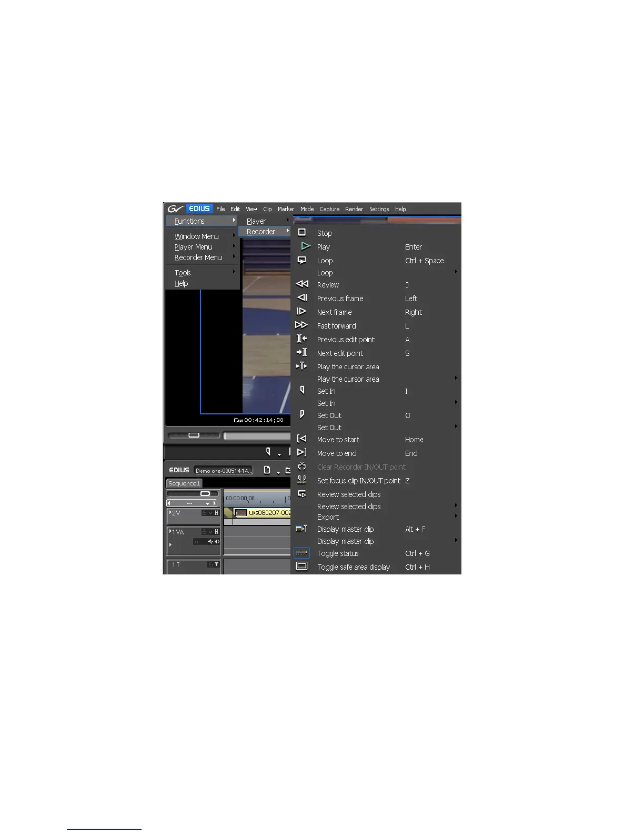This screenshot has height=834, width=644.
Task: Select the uvs080207 clip on 2V track
Action: click(262, 513)
